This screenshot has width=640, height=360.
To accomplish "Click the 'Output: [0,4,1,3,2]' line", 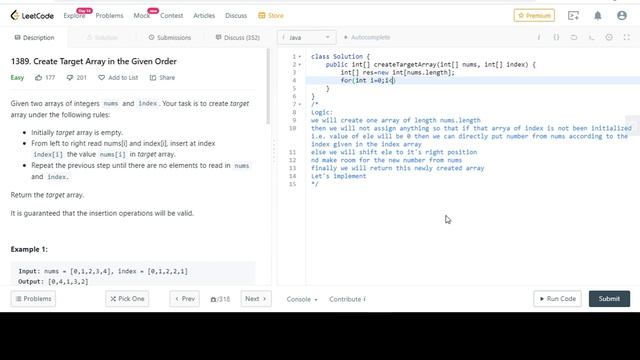I will click(53, 282).
